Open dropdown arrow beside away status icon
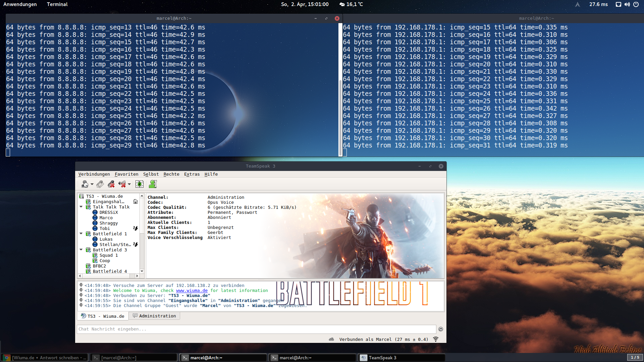The height and width of the screenshot is (362, 644). pos(92,184)
